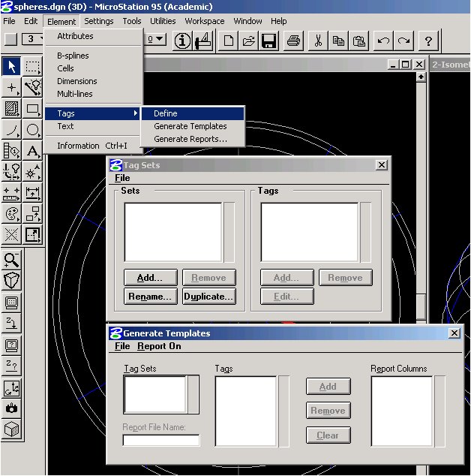Choose the fillet construction tool with bulb
471x476 pixels.
[x=11, y=171]
